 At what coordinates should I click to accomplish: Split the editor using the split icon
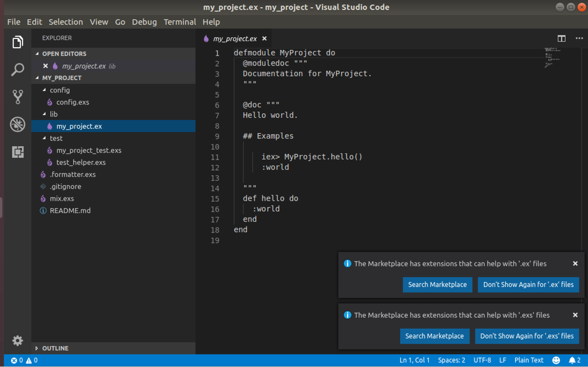(x=561, y=38)
